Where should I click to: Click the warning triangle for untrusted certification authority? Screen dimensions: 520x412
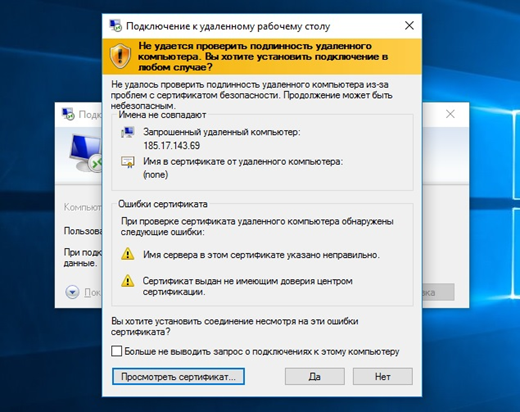(x=127, y=281)
